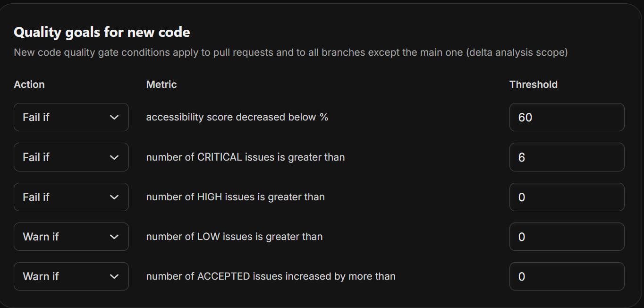Click the ACCEPTED issues threshold input
Viewport: 644px width, 308px height.
567,276
